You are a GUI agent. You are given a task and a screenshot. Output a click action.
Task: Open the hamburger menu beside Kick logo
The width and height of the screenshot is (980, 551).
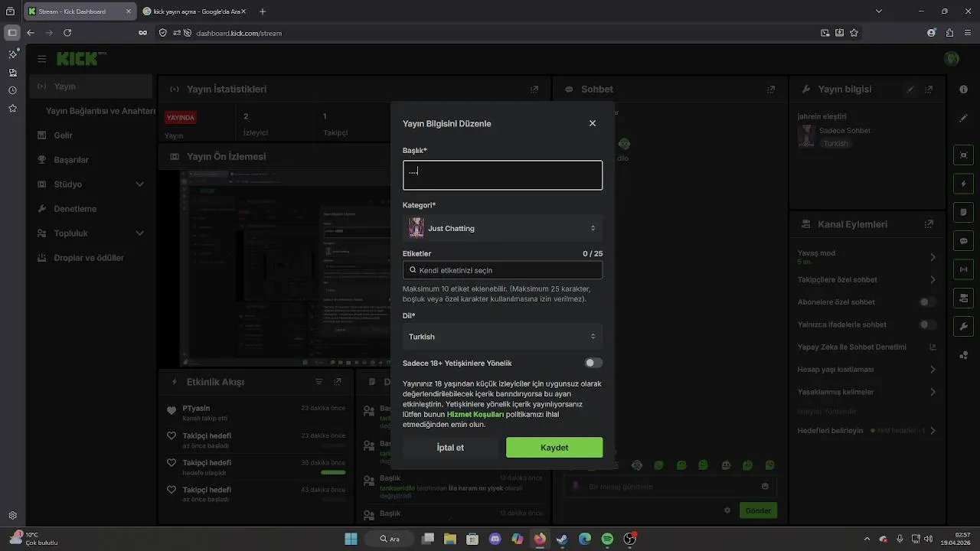[x=41, y=59]
